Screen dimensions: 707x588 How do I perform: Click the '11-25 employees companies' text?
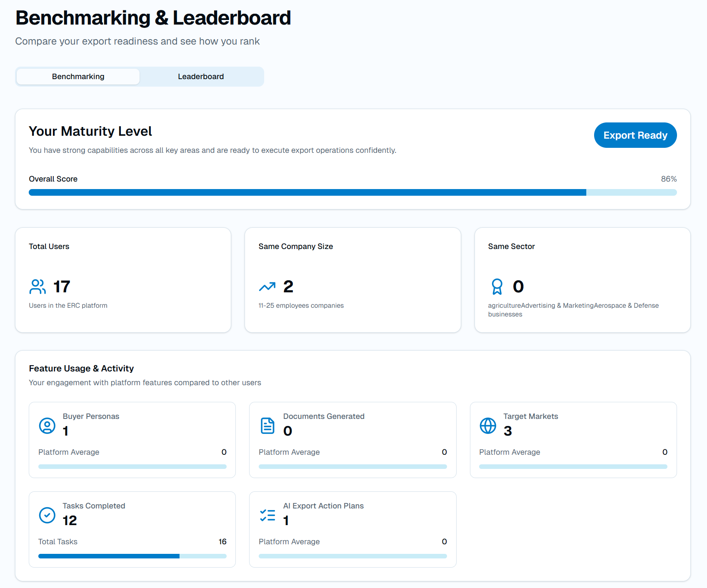(301, 306)
